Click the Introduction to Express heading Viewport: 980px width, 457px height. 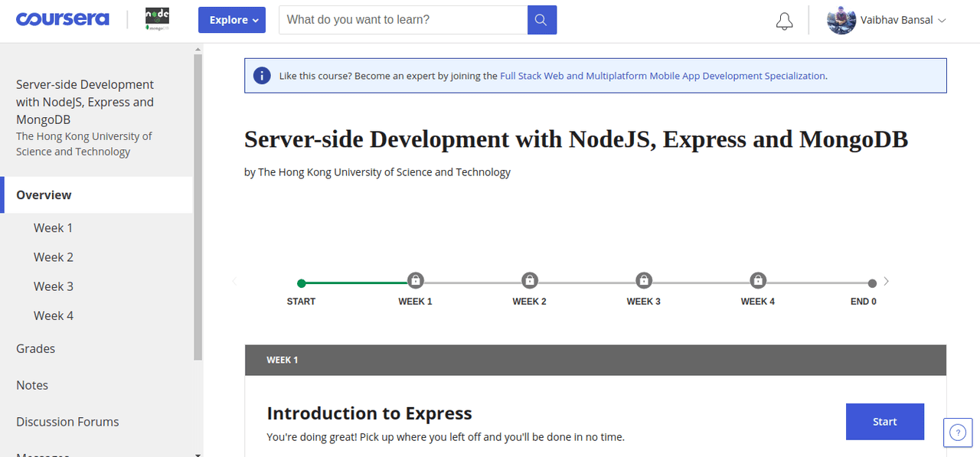click(369, 413)
